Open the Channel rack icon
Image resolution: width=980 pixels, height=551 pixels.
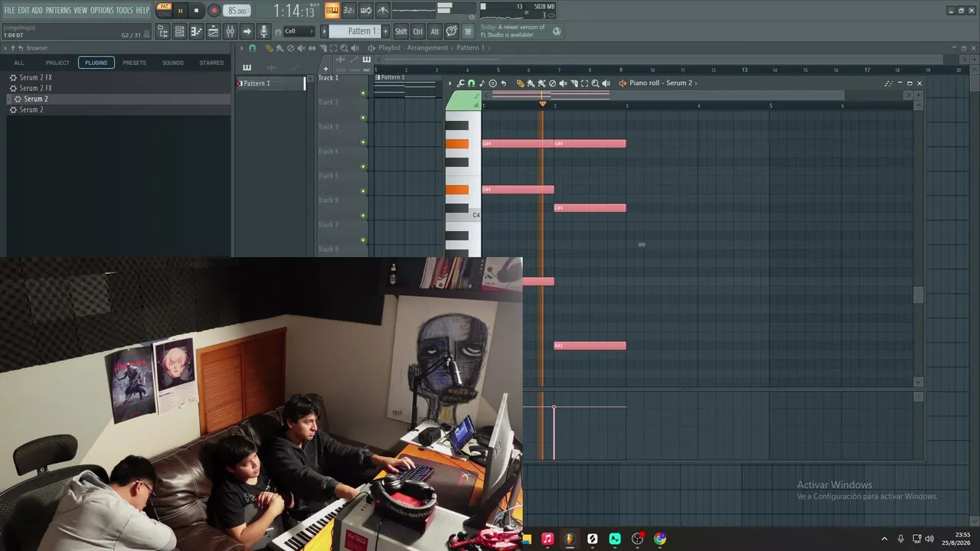point(213,31)
